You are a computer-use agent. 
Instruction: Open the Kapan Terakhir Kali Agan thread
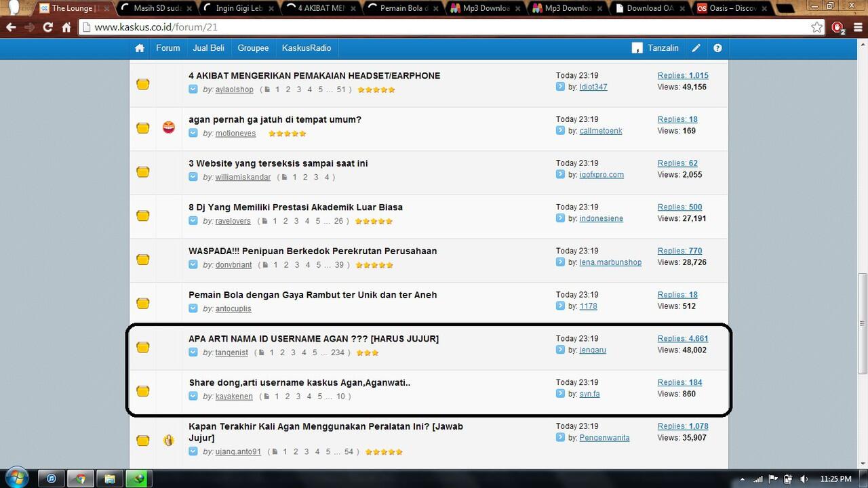pyautogui.click(x=325, y=432)
